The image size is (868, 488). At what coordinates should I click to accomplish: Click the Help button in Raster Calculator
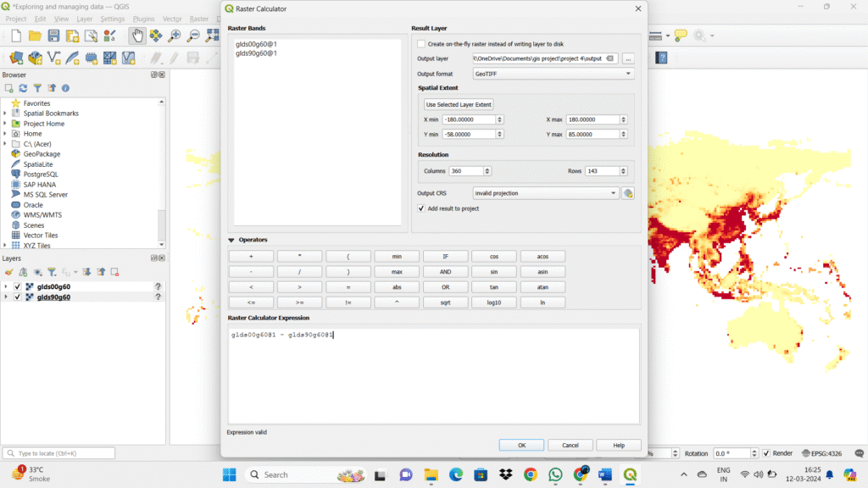click(x=619, y=446)
